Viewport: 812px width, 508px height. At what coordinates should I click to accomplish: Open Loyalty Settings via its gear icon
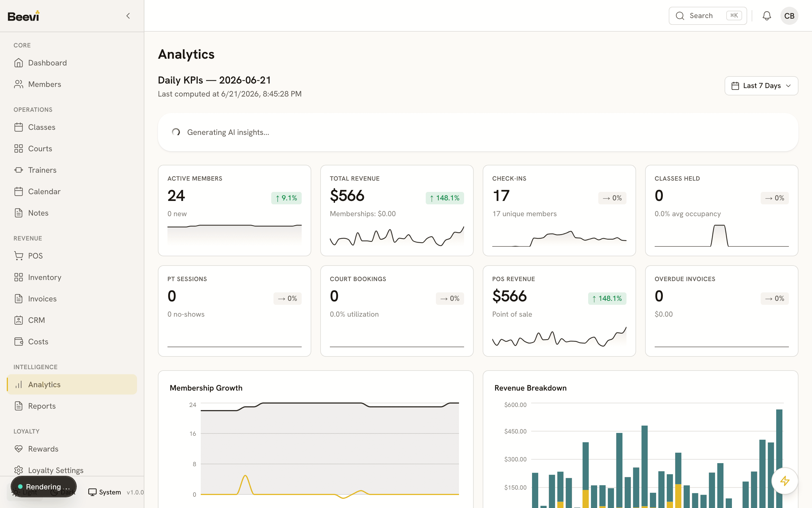tap(18, 470)
